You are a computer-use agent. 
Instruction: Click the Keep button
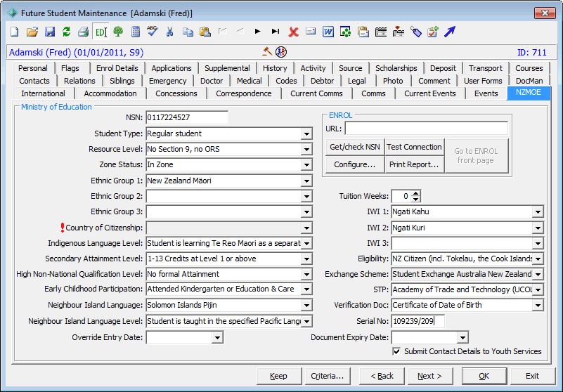(x=278, y=376)
